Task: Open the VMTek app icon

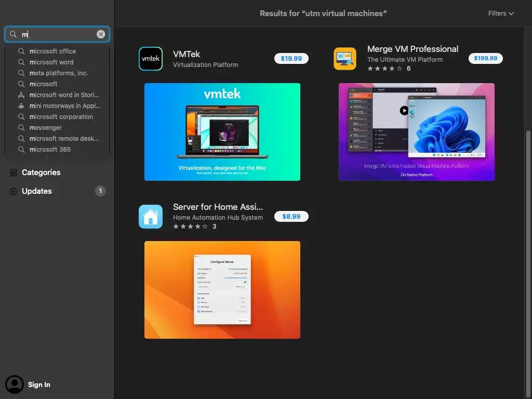Action: (x=151, y=59)
